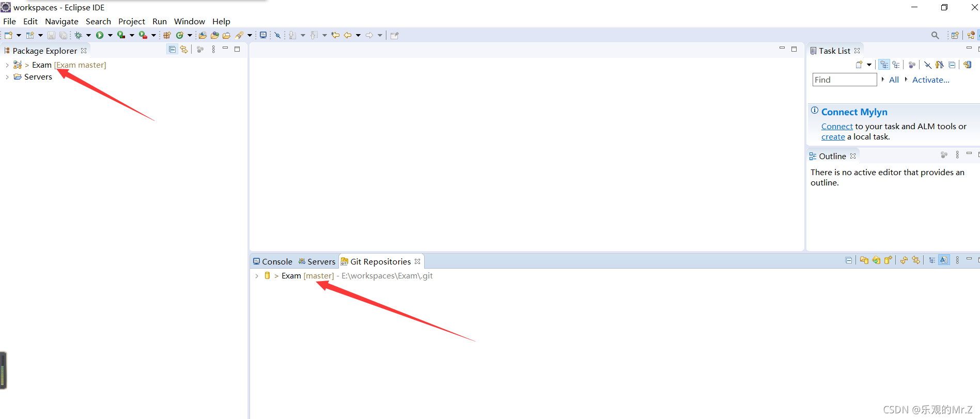The width and height of the screenshot is (980, 419).
Task: Click the Run External Tools toolbox icon
Action: pyautogui.click(x=143, y=35)
